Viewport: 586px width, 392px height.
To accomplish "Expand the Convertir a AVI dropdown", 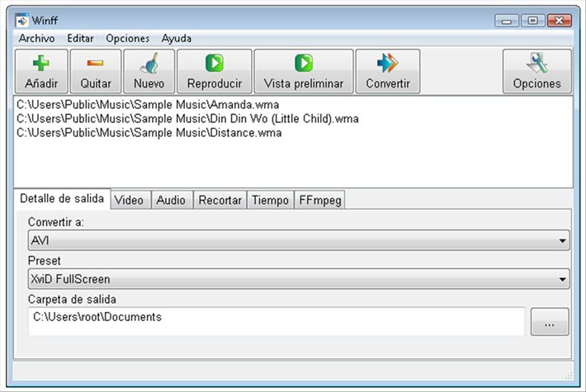I will click(299, 240).
